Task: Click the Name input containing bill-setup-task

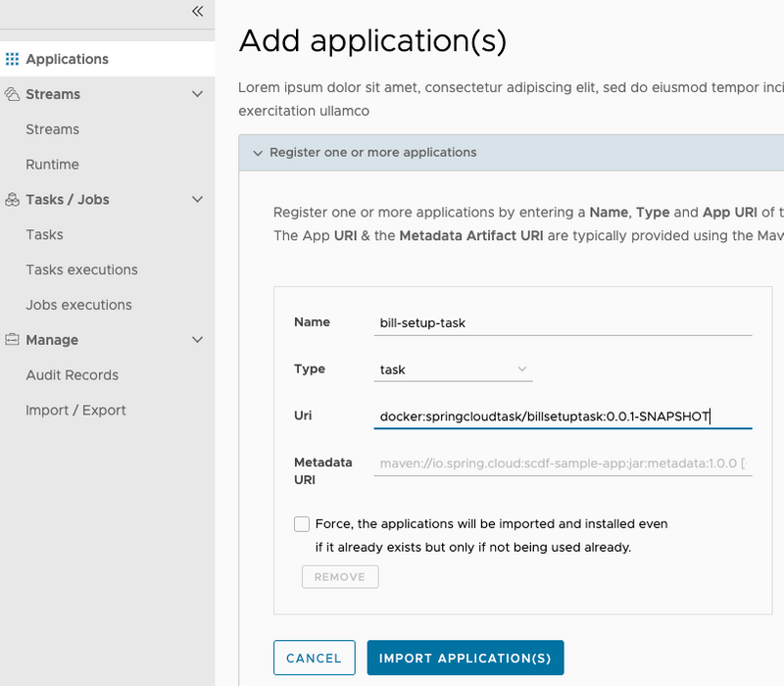Action: pos(563,321)
